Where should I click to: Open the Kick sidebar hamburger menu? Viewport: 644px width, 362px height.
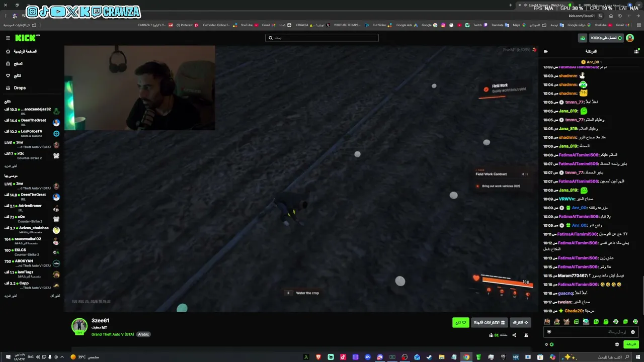tap(8, 38)
